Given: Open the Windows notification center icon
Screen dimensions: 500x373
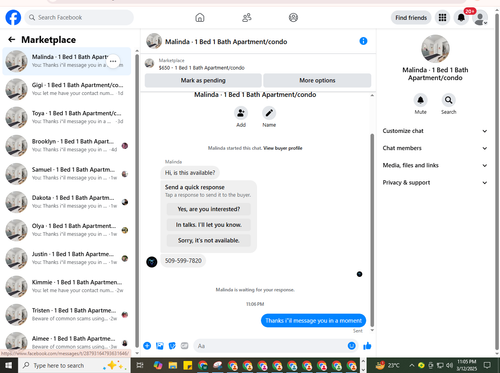Looking at the screenshot, I should point(487,365).
